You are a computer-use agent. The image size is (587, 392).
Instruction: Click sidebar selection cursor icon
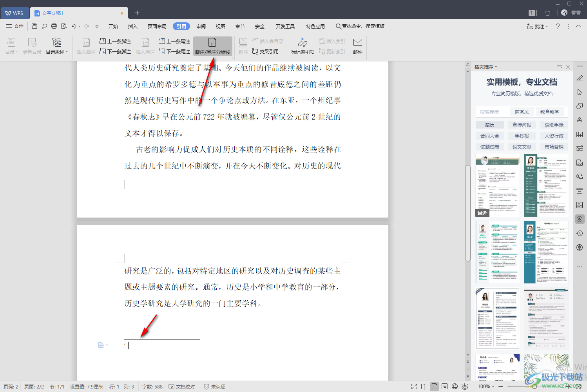(580, 92)
